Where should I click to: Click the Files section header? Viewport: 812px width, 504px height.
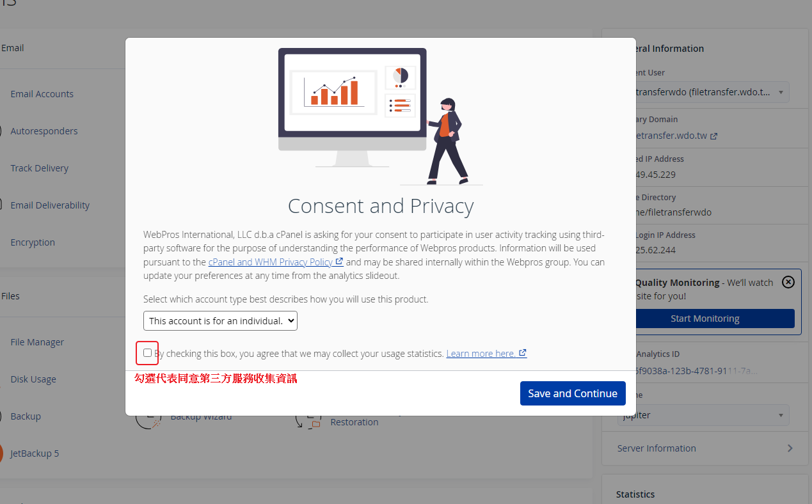click(11, 296)
